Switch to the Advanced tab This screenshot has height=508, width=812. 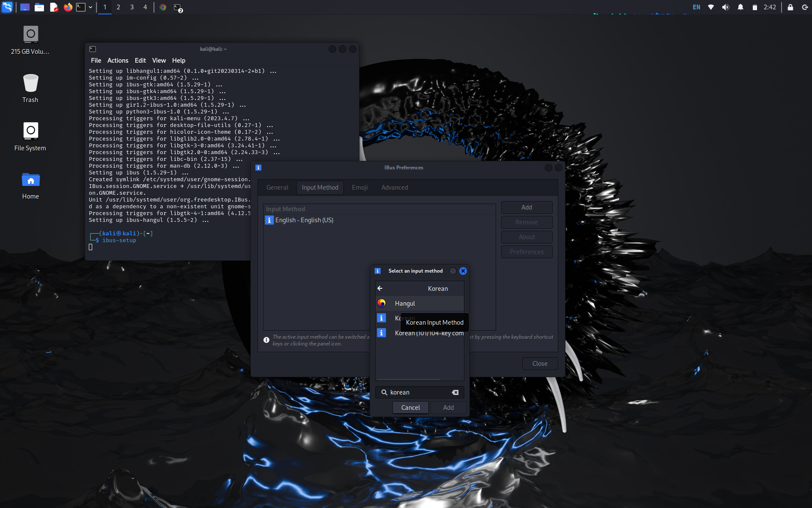(395, 188)
